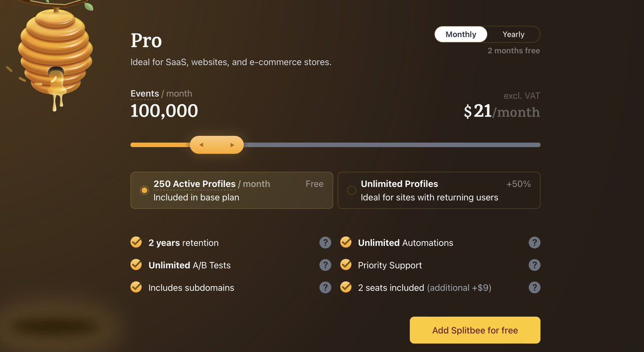Viewport: 644px width, 352px height.
Task: Click the right arrow on slider handle
Action: click(x=232, y=145)
